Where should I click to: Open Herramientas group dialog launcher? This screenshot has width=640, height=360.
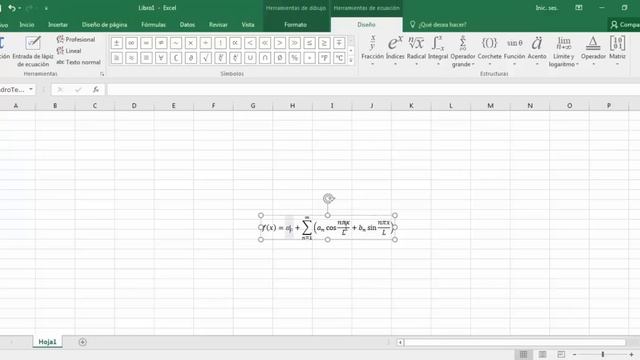(x=102, y=74)
